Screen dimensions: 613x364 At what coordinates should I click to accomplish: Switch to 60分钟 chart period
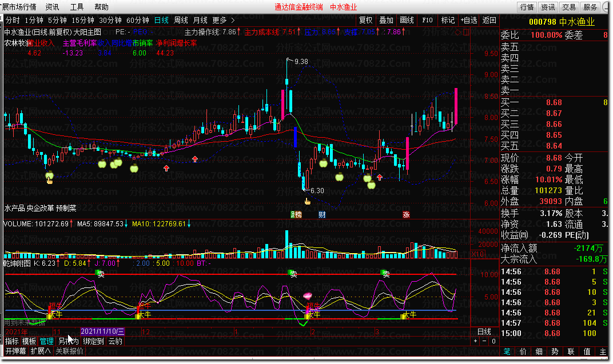[138, 20]
